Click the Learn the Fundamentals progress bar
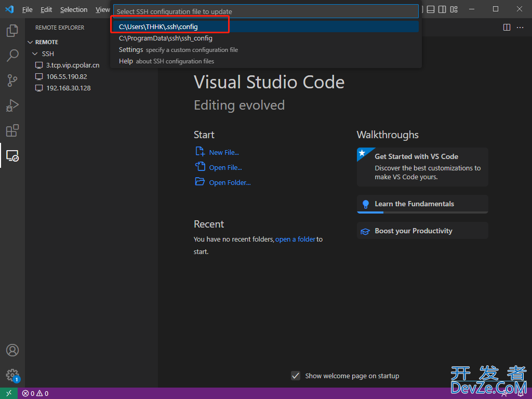This screenshot has height=399, width=532. (x=422, y=212)
